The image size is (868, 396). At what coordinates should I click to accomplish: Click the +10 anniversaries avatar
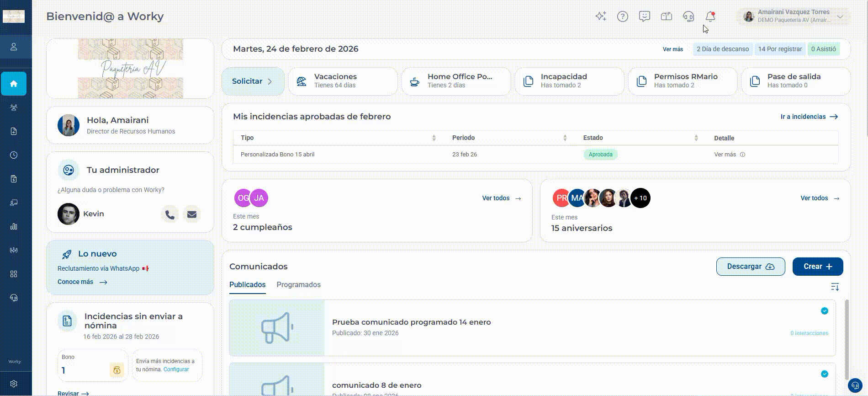[640, 198]
